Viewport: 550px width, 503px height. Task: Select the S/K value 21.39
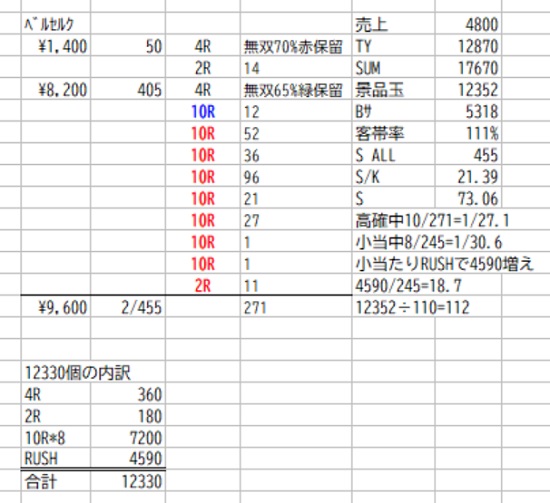pos(468,176)
